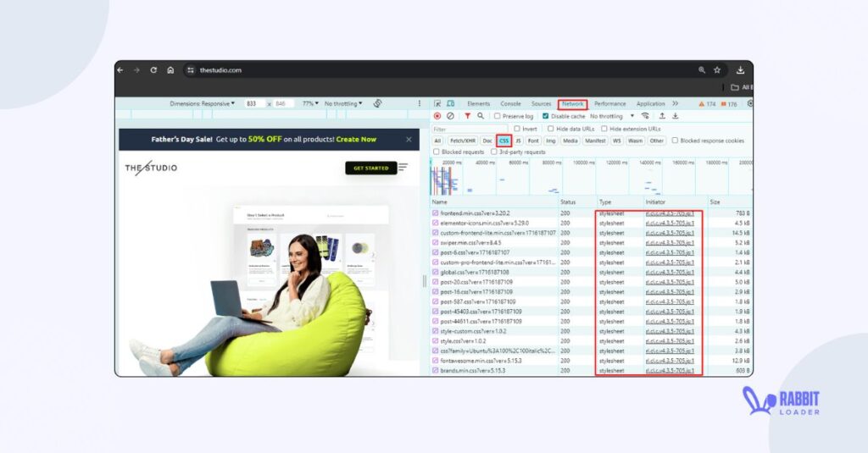
Task: Select the swiper.min.css request row
Action: [x=591, y=243]
